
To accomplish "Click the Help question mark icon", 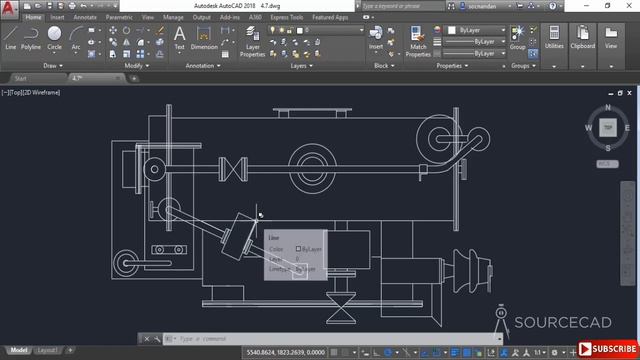I will (x=552, y=6).
